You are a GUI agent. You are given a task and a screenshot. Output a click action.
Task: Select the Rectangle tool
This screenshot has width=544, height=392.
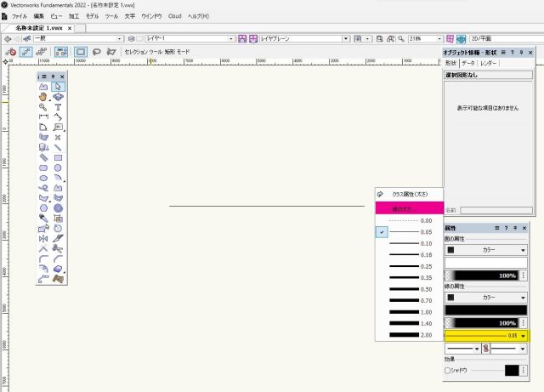58,157
